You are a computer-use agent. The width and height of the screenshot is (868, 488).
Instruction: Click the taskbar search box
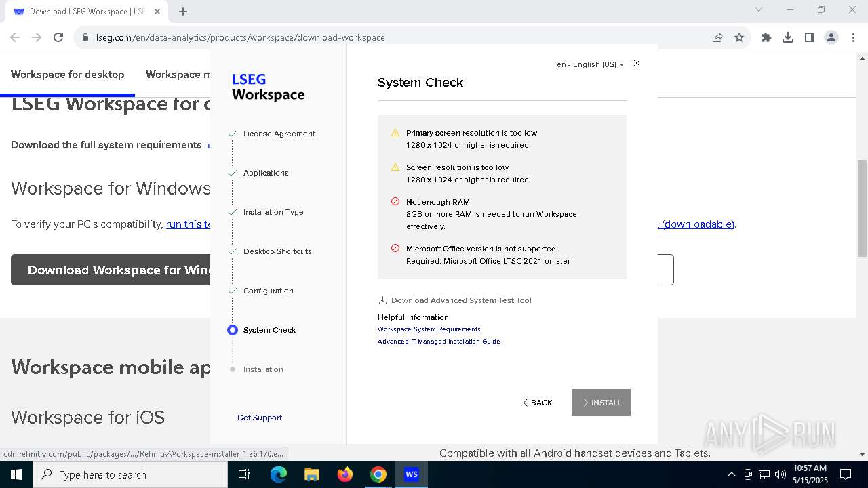130,474
